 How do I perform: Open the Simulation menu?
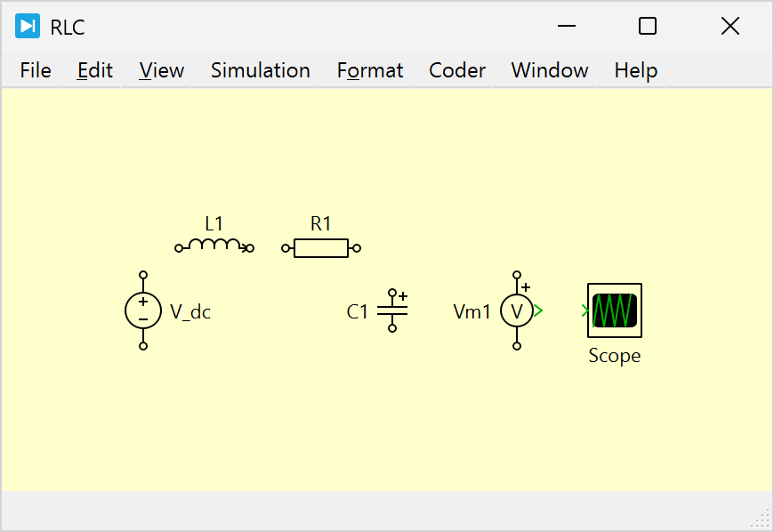(x=261, y=70)
